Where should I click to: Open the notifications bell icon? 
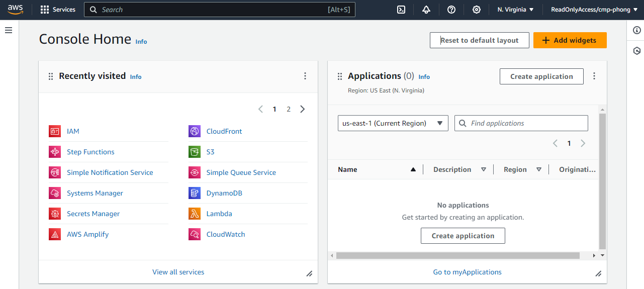(x=426, y=10)
